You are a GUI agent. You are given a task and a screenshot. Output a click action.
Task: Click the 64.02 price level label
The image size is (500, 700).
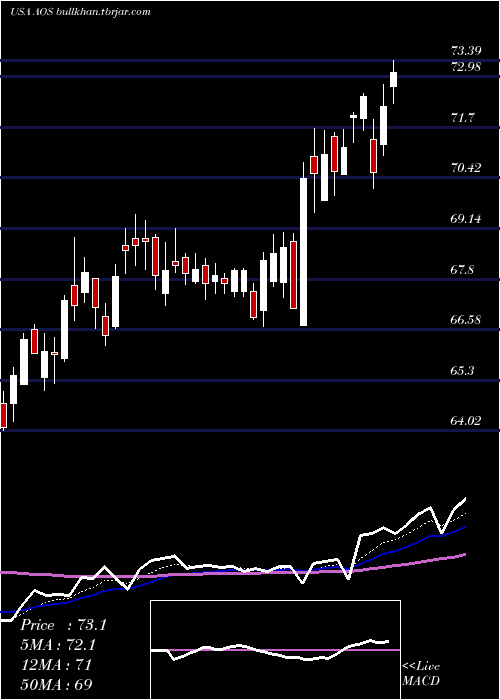pos(466,421)
